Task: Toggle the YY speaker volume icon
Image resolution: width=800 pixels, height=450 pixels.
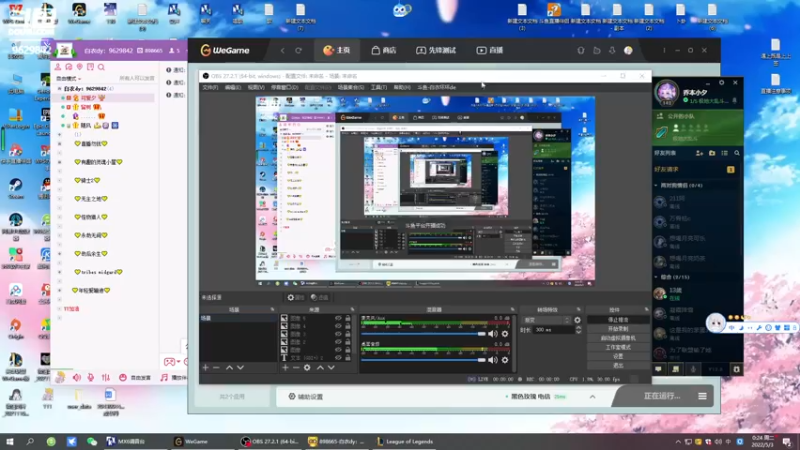Action: (x=77, y=378)
